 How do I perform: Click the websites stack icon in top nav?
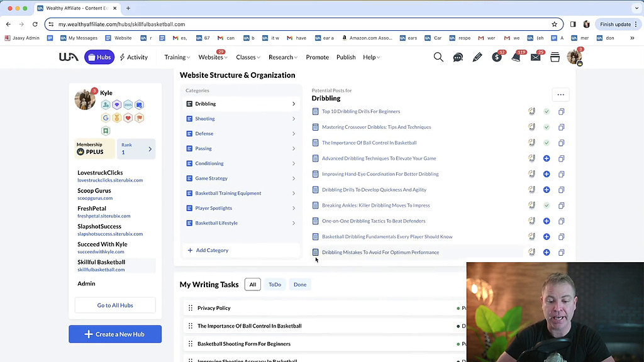click(554, 57)
